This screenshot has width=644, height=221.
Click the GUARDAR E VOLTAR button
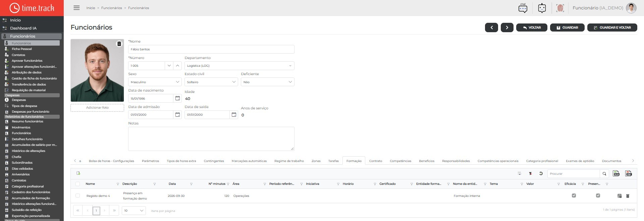tap(612, 27)
